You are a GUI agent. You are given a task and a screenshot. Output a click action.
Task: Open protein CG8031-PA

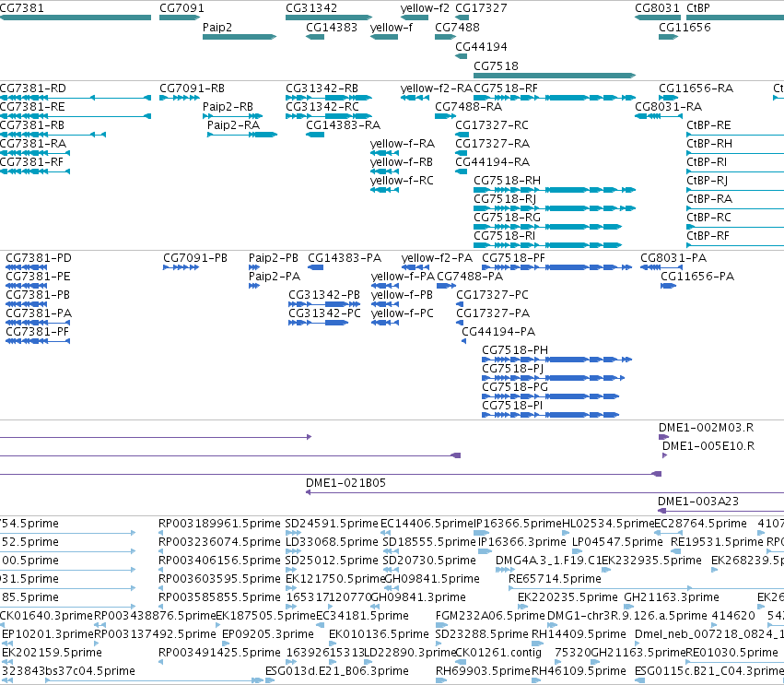point(673,258)
